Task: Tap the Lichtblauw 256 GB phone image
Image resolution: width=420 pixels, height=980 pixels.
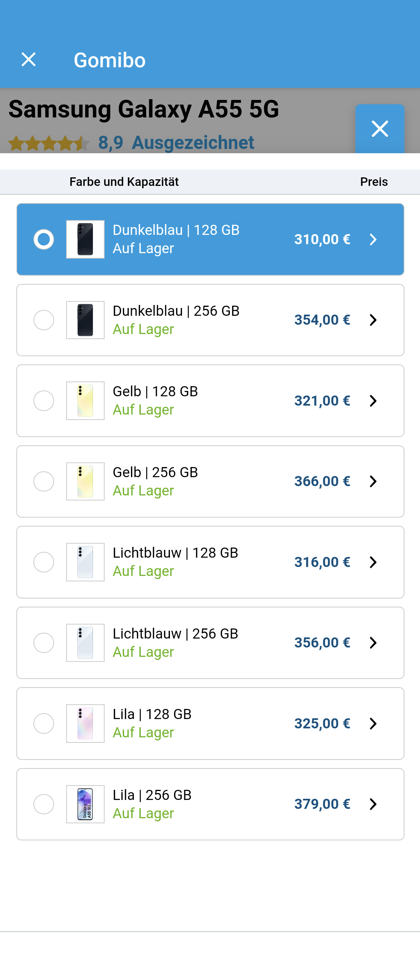Action: pos(85,643)
